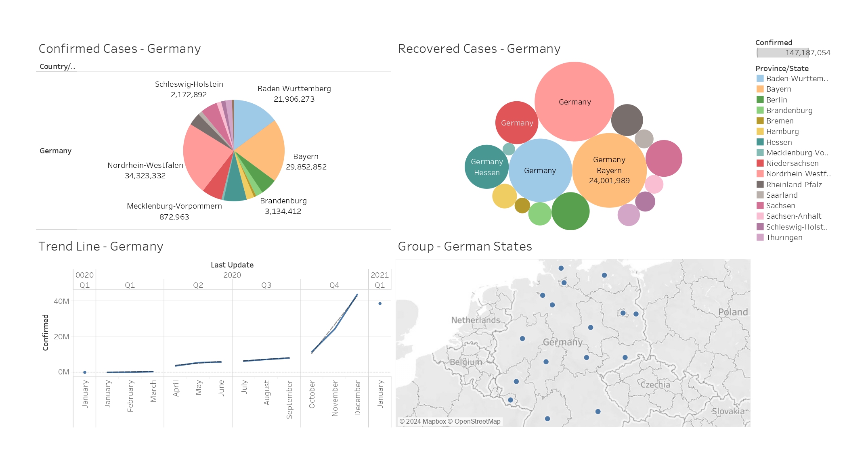The height and width of the screenshot is (464, 868).
Task: Click Schleswig-Holst.. legend entry
Action: pyautogui.click(x=793, y=227)
